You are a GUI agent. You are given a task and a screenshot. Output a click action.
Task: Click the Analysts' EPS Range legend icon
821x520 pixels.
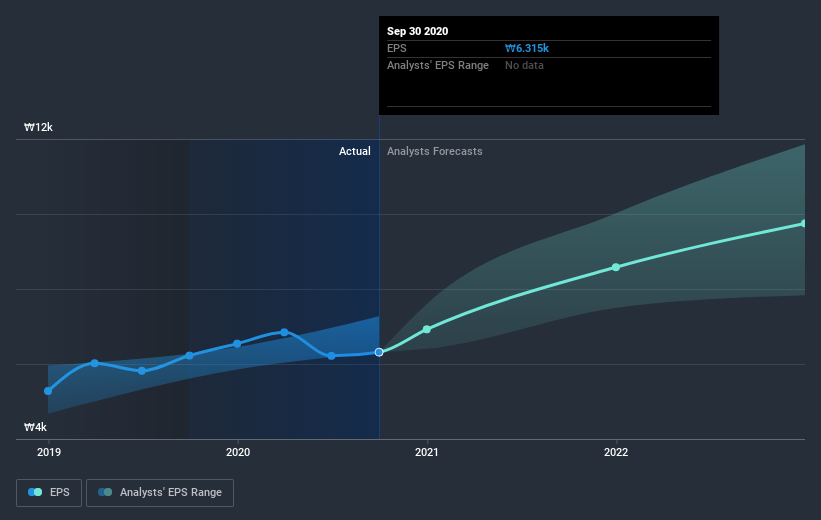[105, 492]
